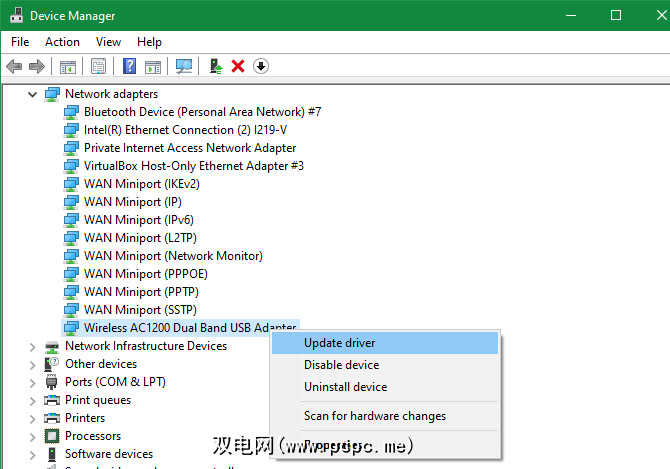Expand the Processors category

click(x=32, y=437)
